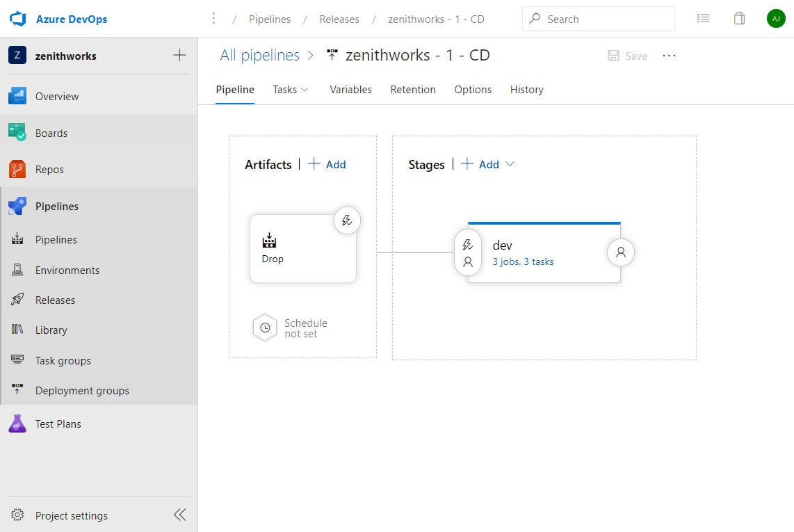Set a release schedule via the clock icon
The height and width of the screenshot is (532, 794).
click(x=264, y=327)
